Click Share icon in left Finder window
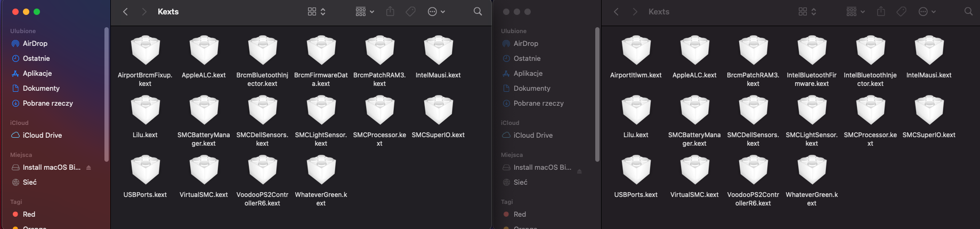 tap(390, 11)
